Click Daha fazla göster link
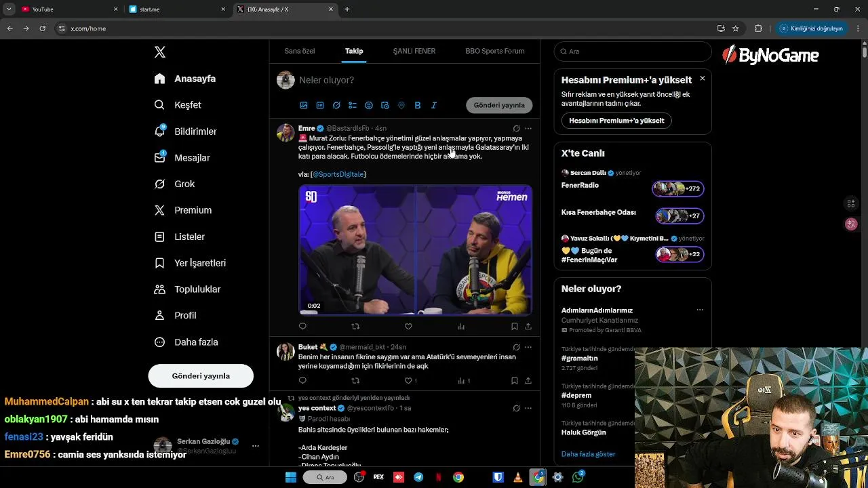The width and height of the screenshot is (868, 488). [x=588, y=454]
